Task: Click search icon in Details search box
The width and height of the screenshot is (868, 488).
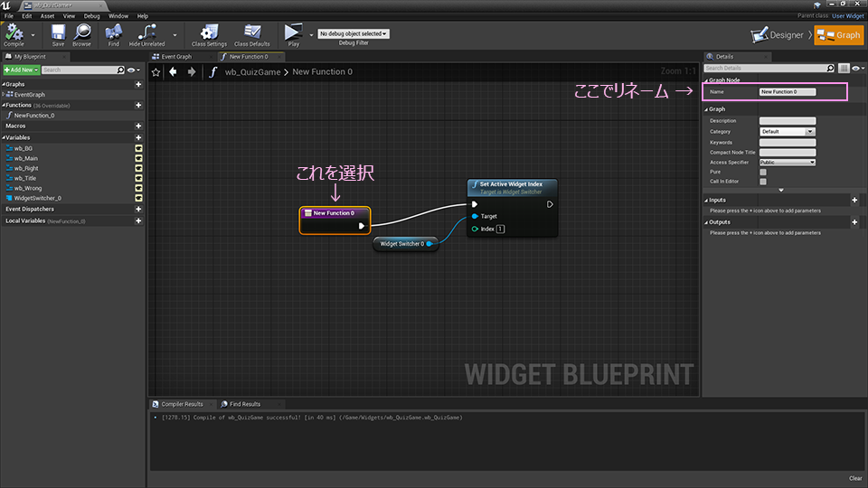Action: tap(830, 68)
